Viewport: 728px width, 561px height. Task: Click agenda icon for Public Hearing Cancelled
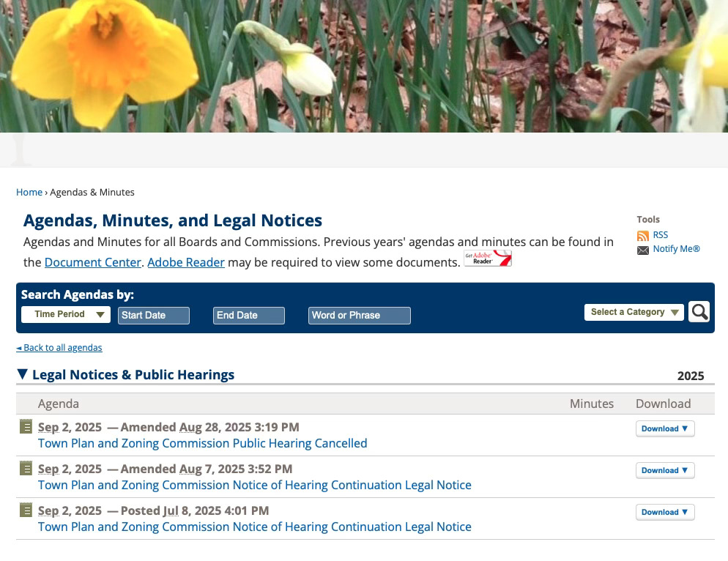(x=26, y=427)
